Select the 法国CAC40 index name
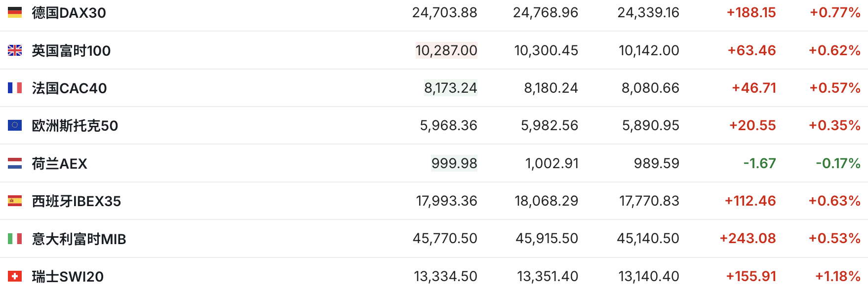Viewport: 868px width, 288px height. coord(69,88)
